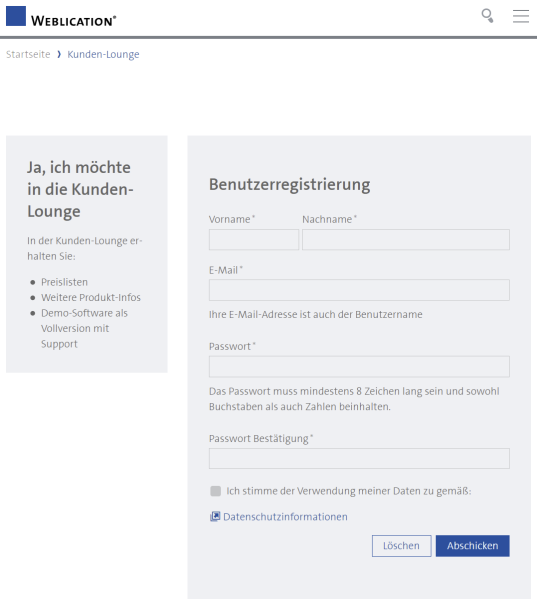
Task: Click the Benutzerregistrierung heading
Action: coord(290,185)
